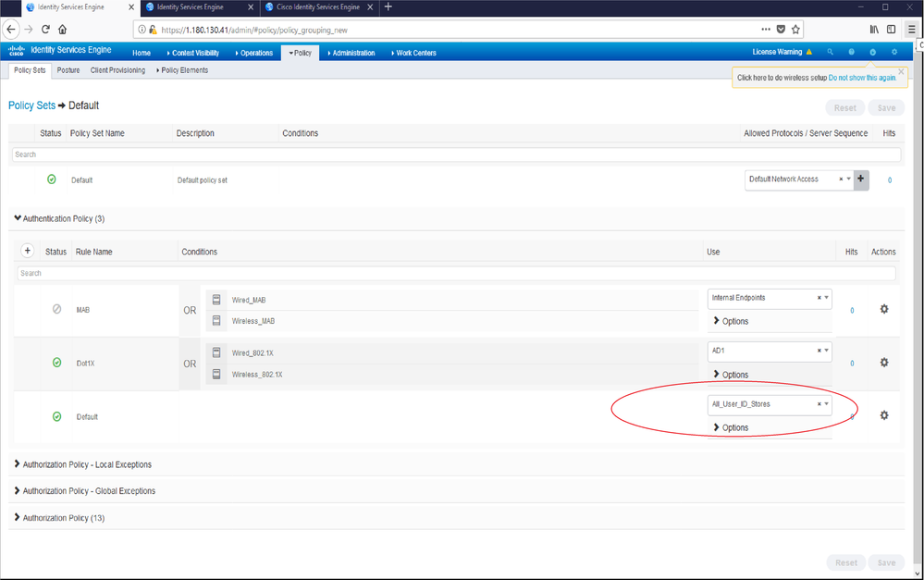Open the Work Centers menu
This screenshot has height=580, width=924.
[x=414, y=53]
